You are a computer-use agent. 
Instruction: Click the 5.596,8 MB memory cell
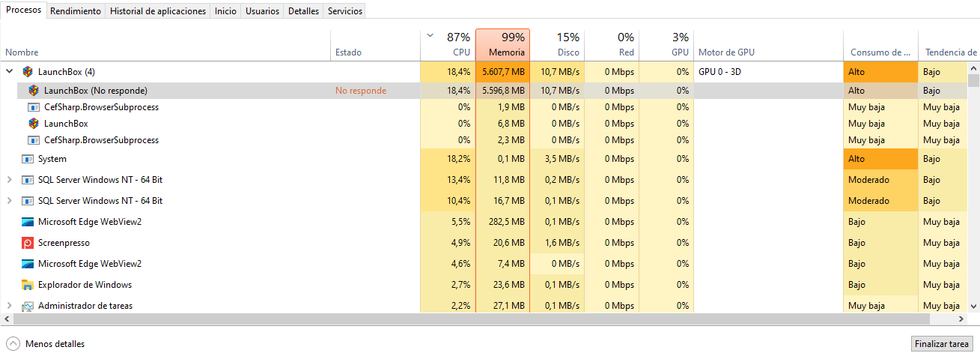point(502,90)
